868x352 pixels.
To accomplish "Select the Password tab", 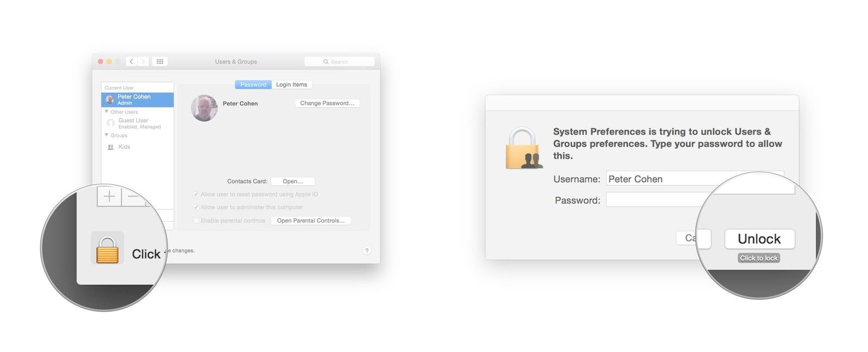I will (253, 85).
